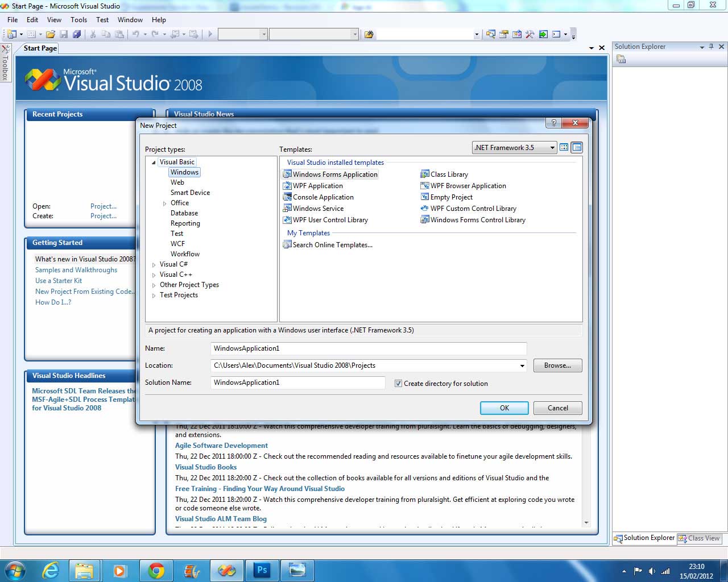Screen dimensions: 728x582
Task: Open the collapsed Toolbox side tab
Action: point(5,64)
